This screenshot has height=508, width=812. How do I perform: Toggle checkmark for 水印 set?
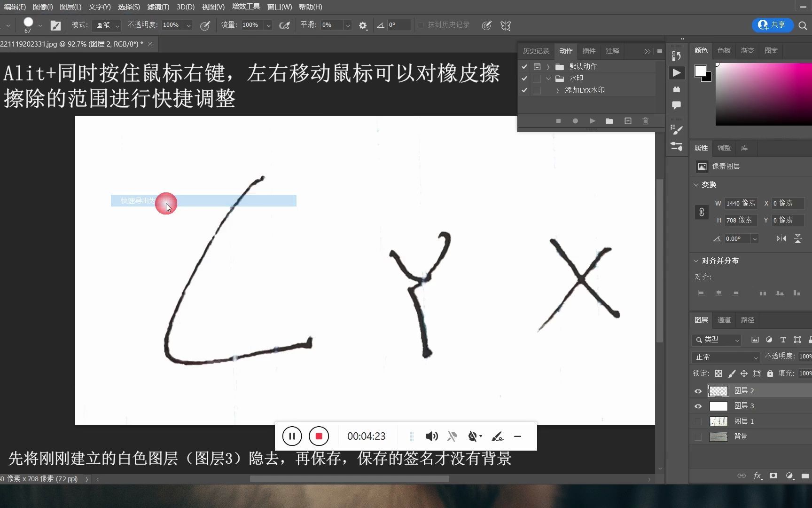tap(524, 79)
